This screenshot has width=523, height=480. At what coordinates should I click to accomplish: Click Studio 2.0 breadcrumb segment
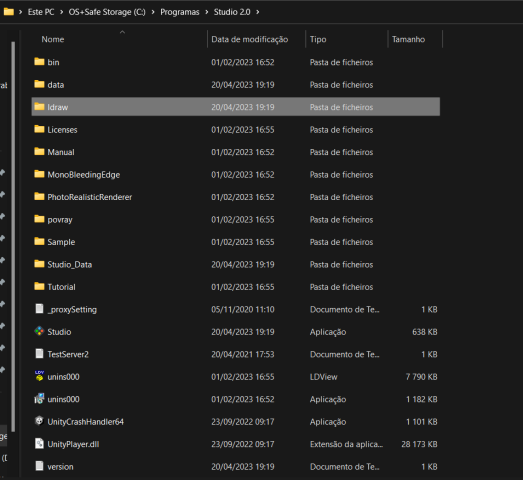pos(232,12)
